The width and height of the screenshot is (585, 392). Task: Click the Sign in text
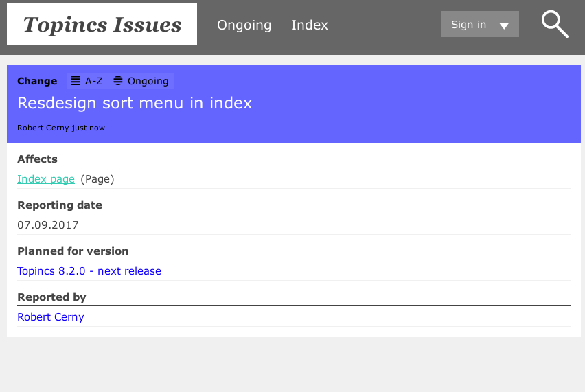468,25
